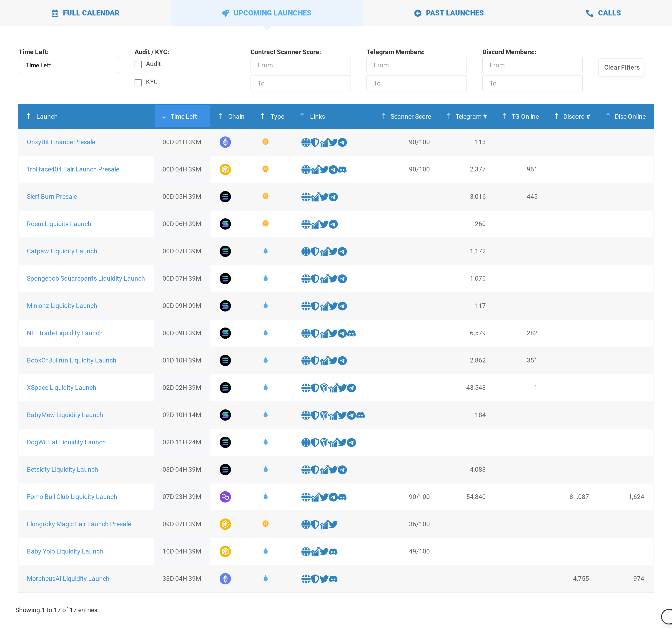672x629 pixels.
Task: Open Discord icon for BabyMew Liquidity Launch
Action: tap(360, 415)
